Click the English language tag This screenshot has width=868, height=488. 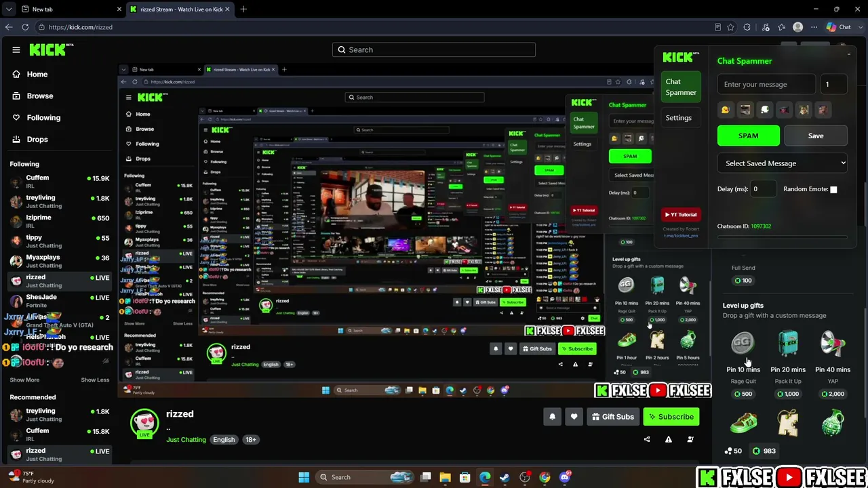pos(224,439)
